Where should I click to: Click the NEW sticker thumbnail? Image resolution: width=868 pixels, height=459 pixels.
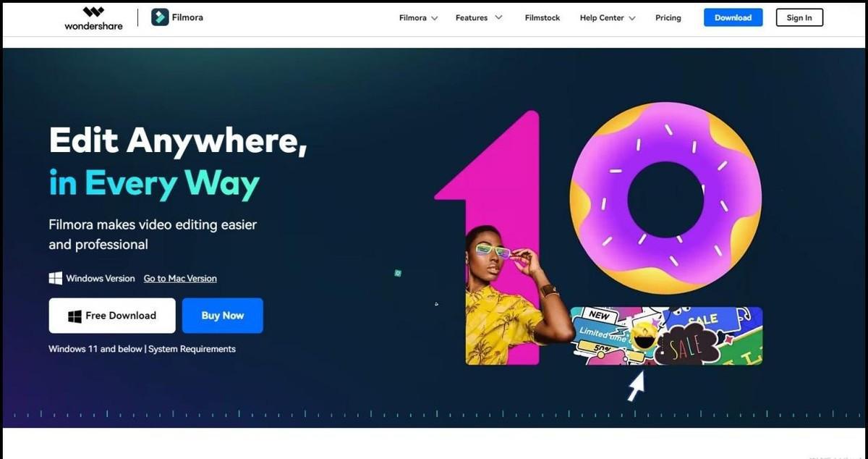tap(598, 316)
